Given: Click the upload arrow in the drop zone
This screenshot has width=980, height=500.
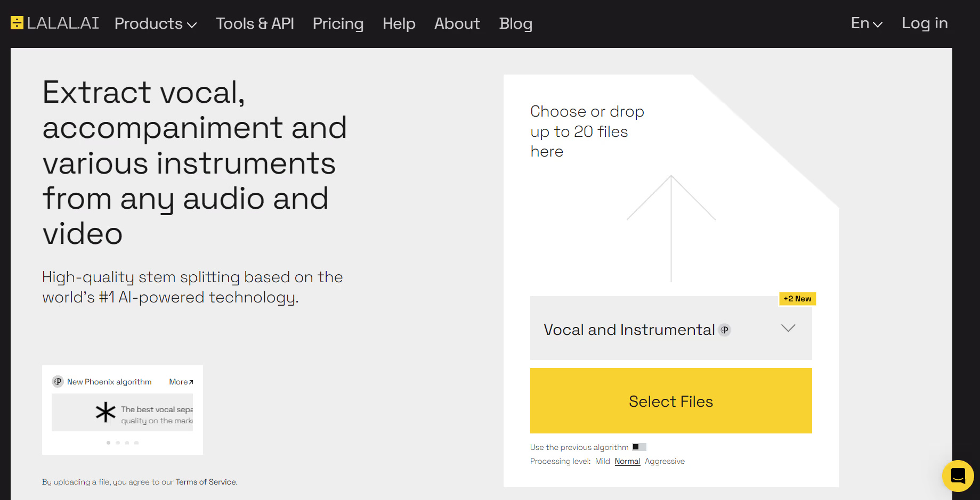Looking at the screenshot, I should click(671, 228).
